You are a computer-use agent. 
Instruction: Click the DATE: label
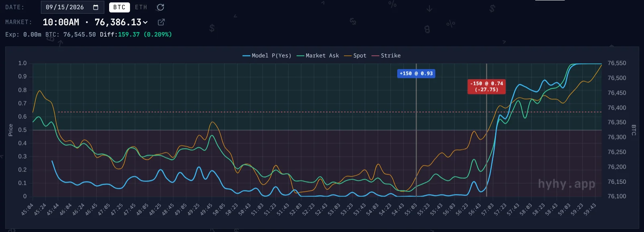tap(14, 7)
